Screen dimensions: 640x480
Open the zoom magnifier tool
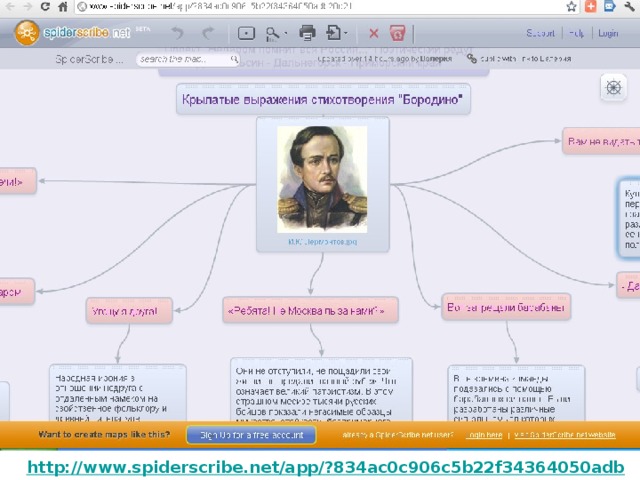tap(272, 33)
